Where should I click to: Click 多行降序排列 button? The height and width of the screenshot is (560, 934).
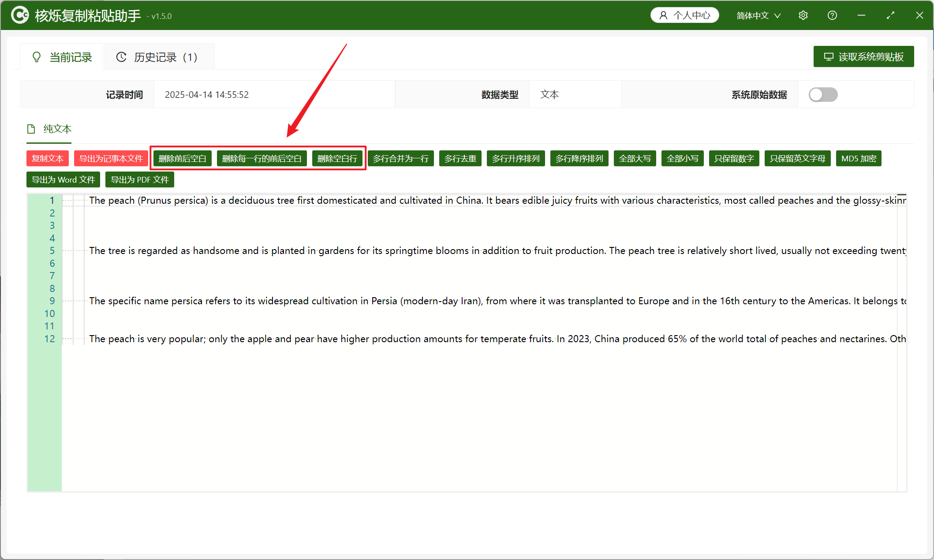pos(579,158)
